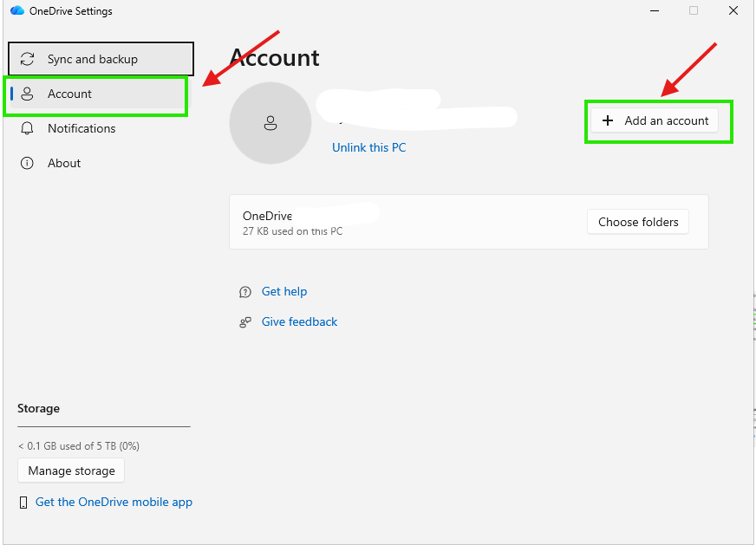Open Get the OneDrive mobile app link
Screen dimensions: 756x545
pos(114,503)
